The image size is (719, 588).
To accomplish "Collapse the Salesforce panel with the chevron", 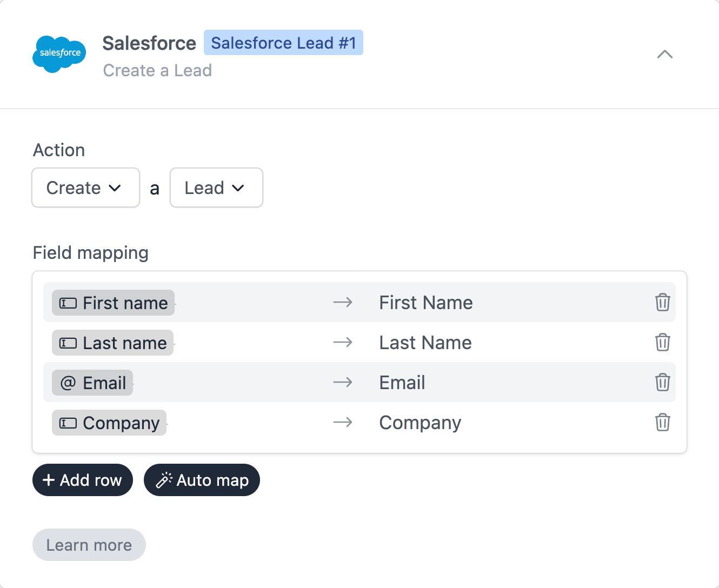I will tap(665, 54).
